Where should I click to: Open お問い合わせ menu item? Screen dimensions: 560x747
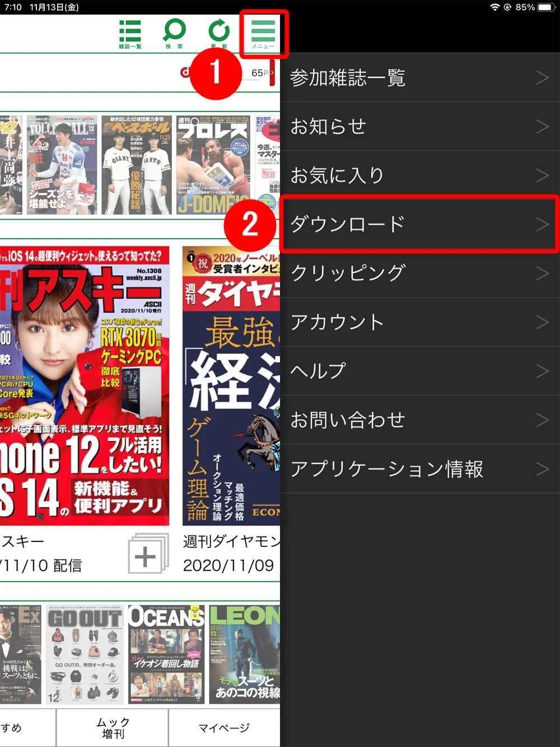(420, 420)
